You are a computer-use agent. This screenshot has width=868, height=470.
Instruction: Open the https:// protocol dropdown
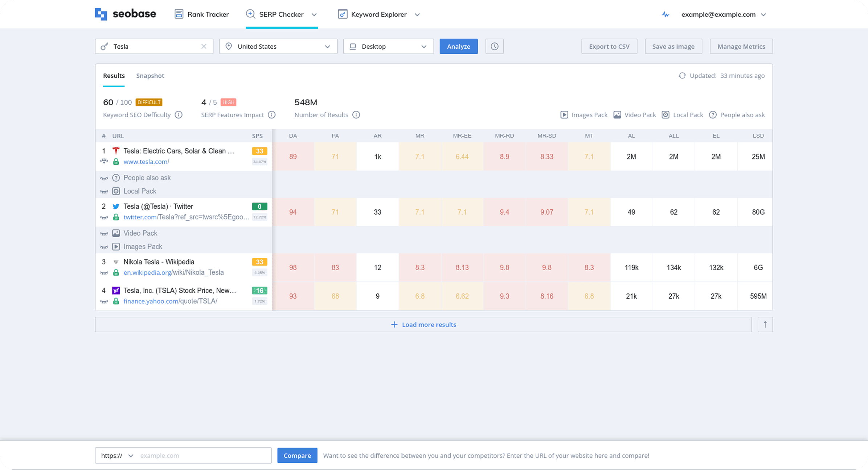(117, 455)
